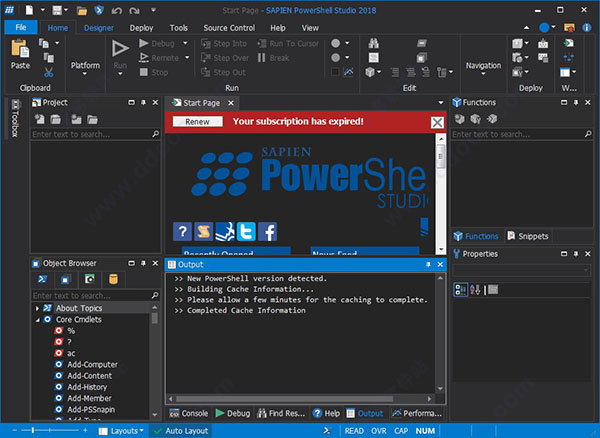Open the Layouts dropdown in status bar
600x438 pixels.
coord(121,431)
